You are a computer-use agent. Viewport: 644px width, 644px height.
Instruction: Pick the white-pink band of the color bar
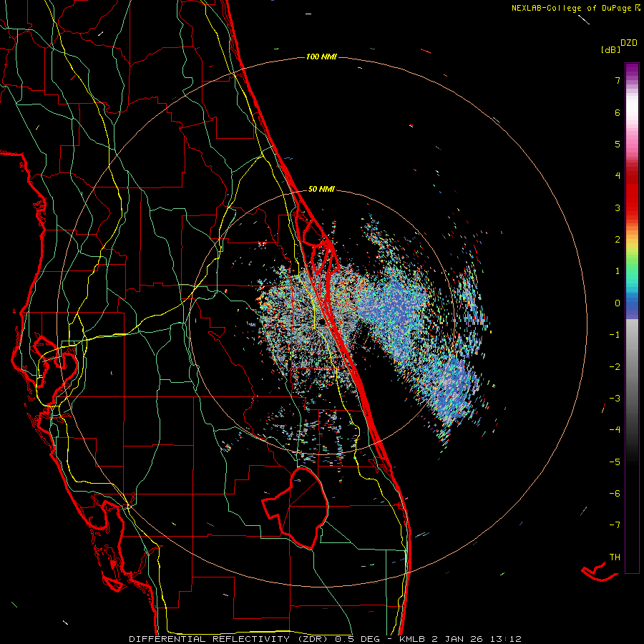point(632,113)
